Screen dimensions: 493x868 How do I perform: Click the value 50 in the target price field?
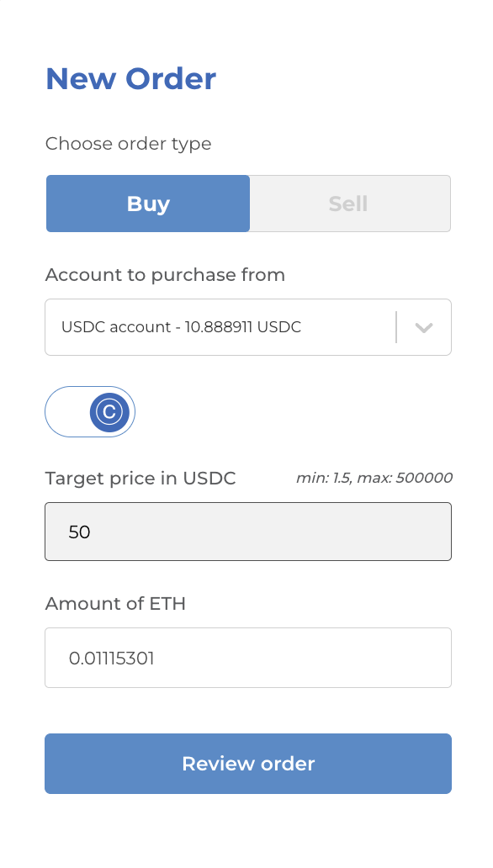click(x=80, y=532)
